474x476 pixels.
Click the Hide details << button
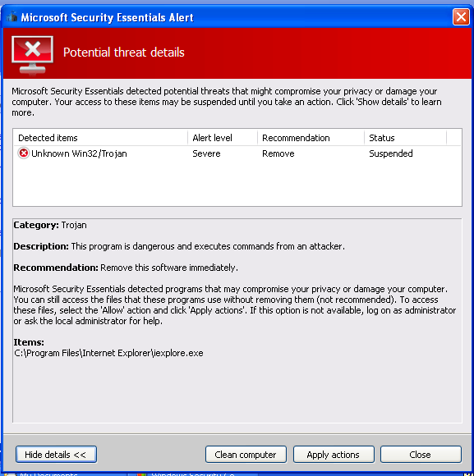(x=56, y=454)
